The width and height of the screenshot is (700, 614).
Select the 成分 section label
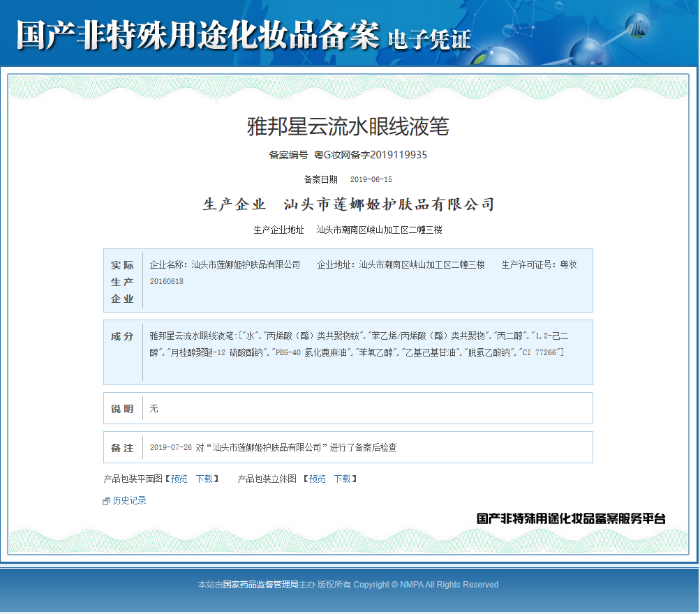tap(122, 336)
